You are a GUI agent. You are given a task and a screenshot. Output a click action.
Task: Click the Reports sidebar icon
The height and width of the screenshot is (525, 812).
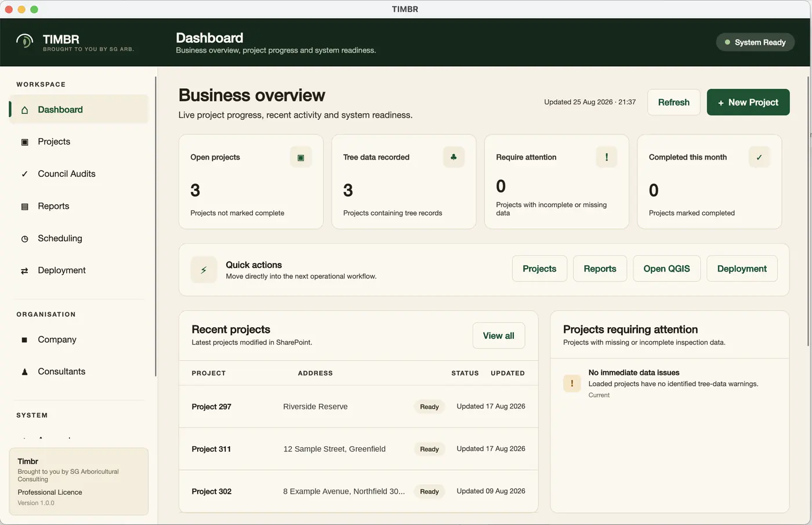24,207
